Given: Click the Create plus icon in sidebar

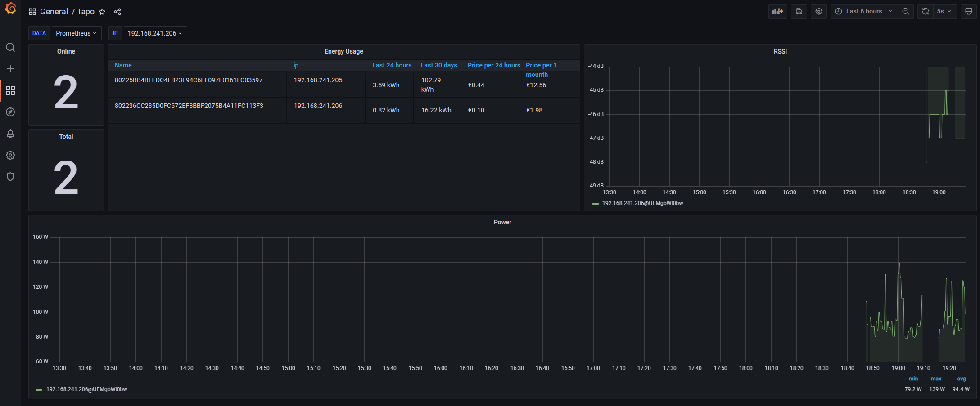Looking at the screenshot, I should click(x=10, y=69).
